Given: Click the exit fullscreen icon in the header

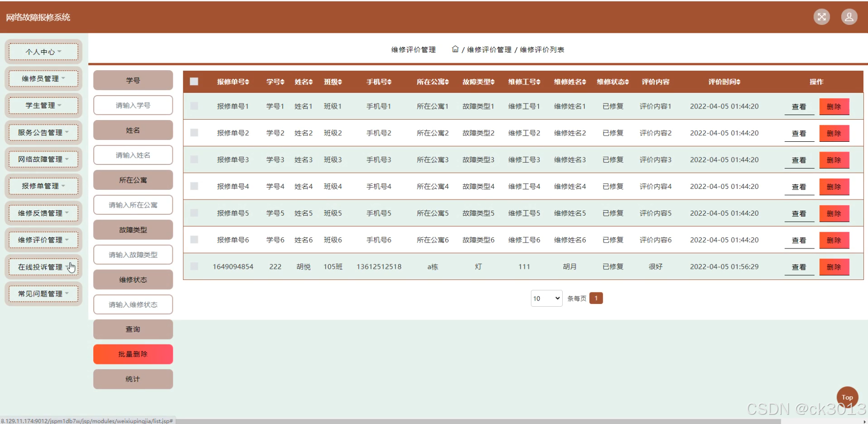Looking at the screenshot, I should (x=821, y=17).
